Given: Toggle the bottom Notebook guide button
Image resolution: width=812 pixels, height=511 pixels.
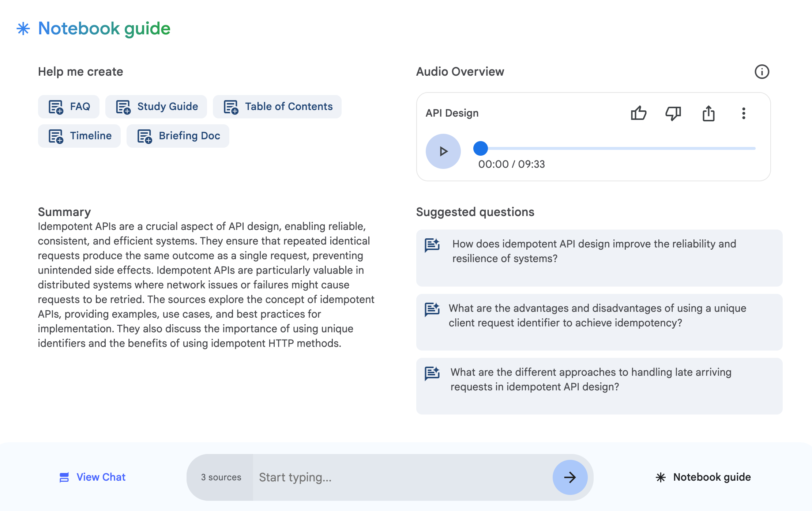Looking at the screenshot, I should tap(703, 477).
